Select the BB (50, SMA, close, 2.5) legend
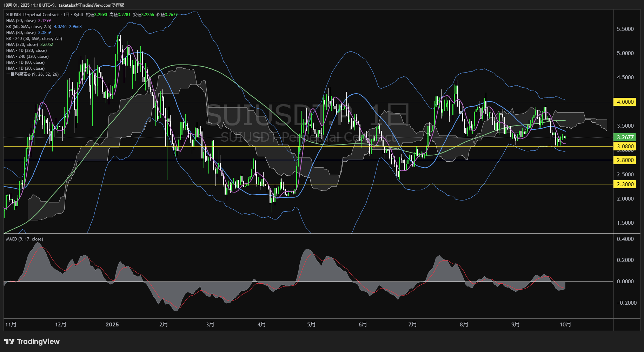Screen dimensions: 644x352 pyautogui.click(x=28, y=27)
